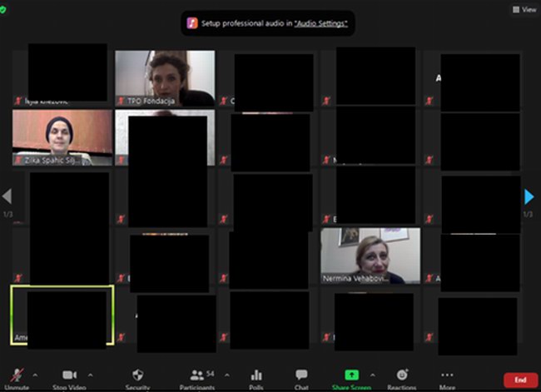
Task: Go to next gallery page with right arrow
Action: (x=529, y=197)
